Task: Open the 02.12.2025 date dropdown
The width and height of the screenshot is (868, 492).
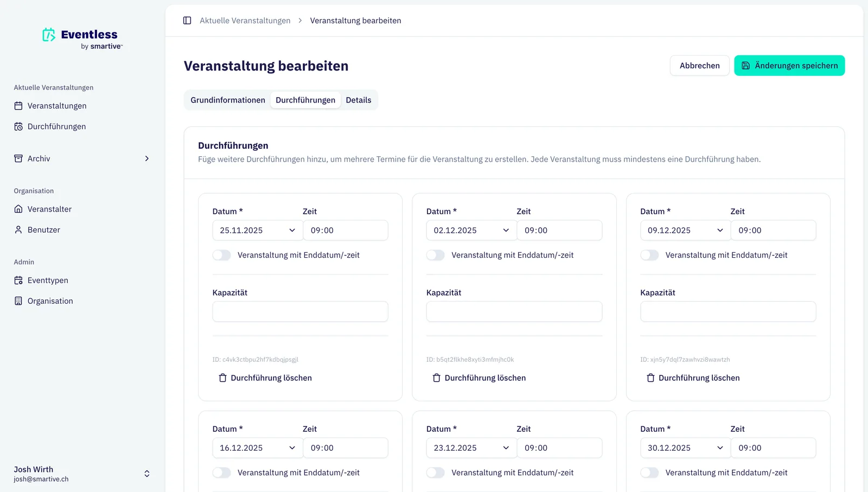Action: (471, 231)
